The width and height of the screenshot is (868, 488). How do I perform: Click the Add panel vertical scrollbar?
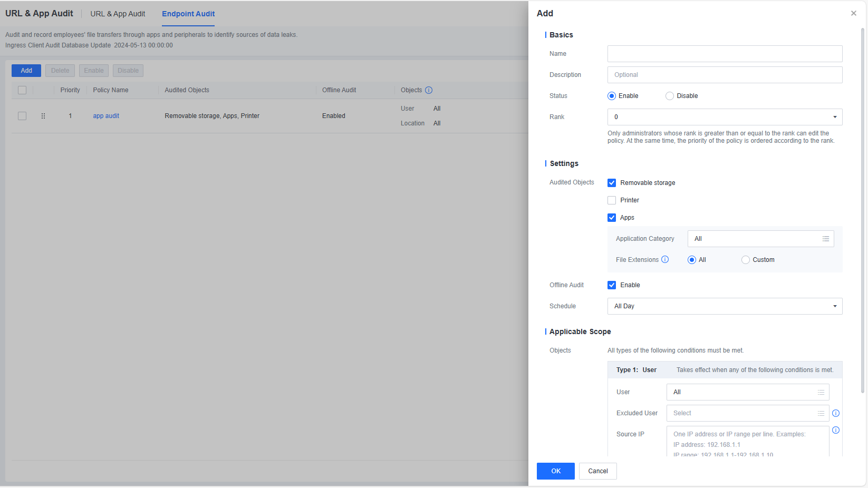click(x=863, y=211)
